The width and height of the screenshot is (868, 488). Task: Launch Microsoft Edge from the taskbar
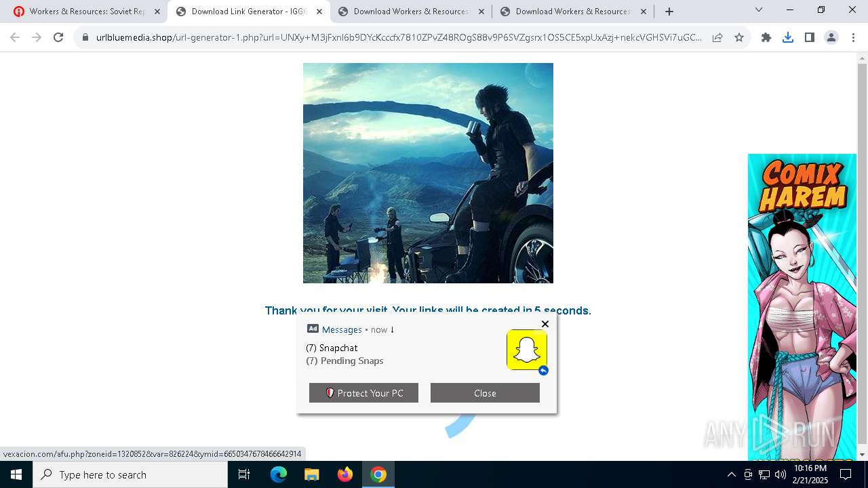point(279,474)
